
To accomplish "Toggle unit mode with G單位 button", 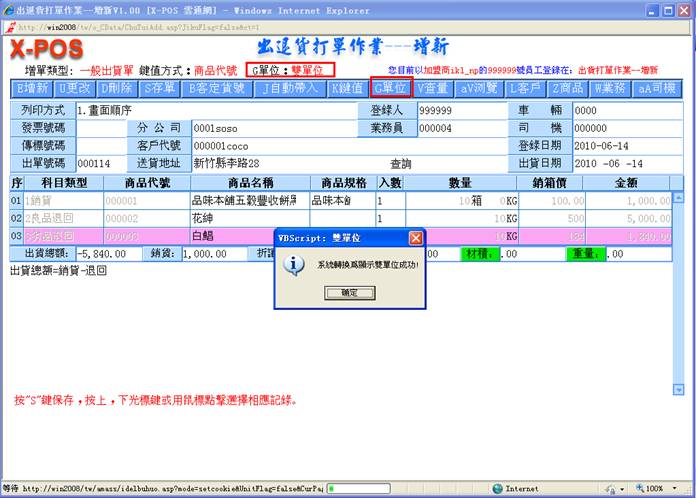I will [x=391, y=87].
